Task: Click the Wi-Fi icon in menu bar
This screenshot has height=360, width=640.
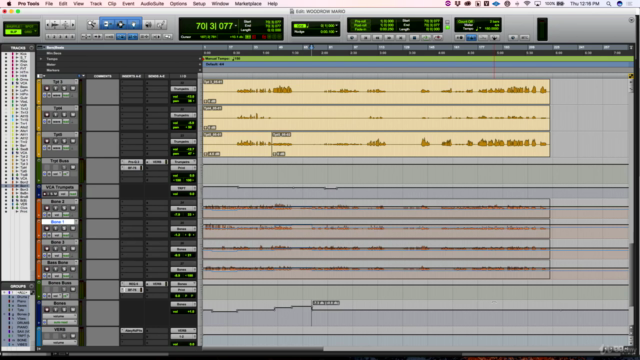Action: click(x=527, y=4)
